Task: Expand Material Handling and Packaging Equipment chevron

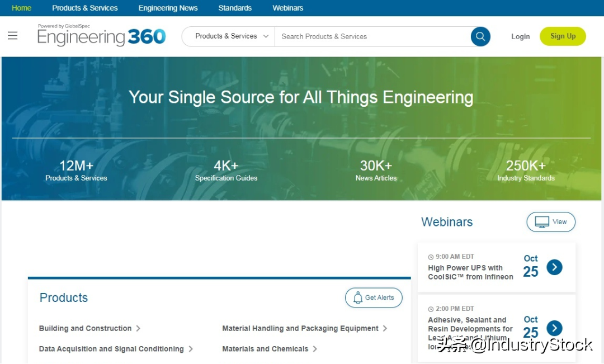Action: tap(384, 329)
